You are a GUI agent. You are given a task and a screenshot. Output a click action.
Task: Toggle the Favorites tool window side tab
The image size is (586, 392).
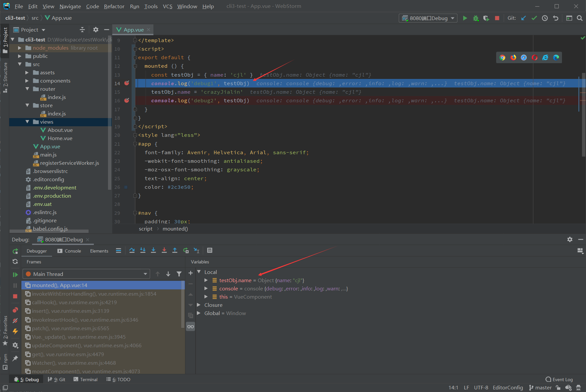[5, 331]
